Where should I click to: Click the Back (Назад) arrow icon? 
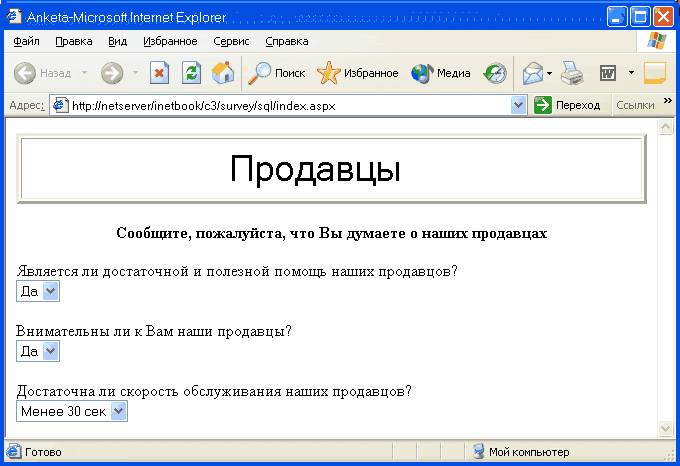pos(25,73)
